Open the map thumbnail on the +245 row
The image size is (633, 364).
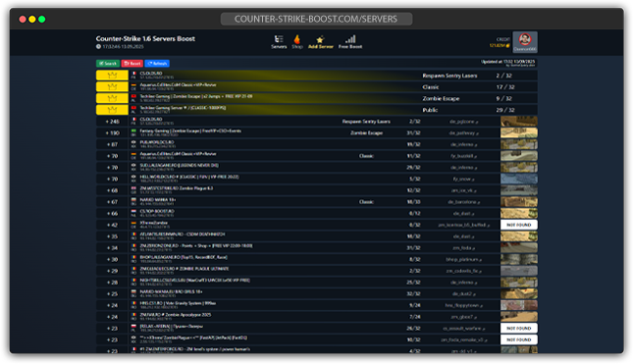tap(519, 122)
